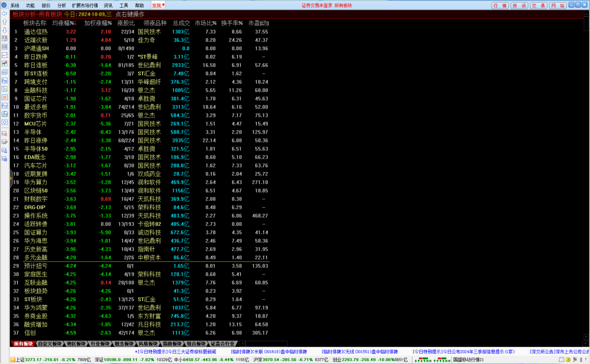Click leading stock 东方财富
The width and height of the screenshot is (590, 364).
[x=149, y=316]
